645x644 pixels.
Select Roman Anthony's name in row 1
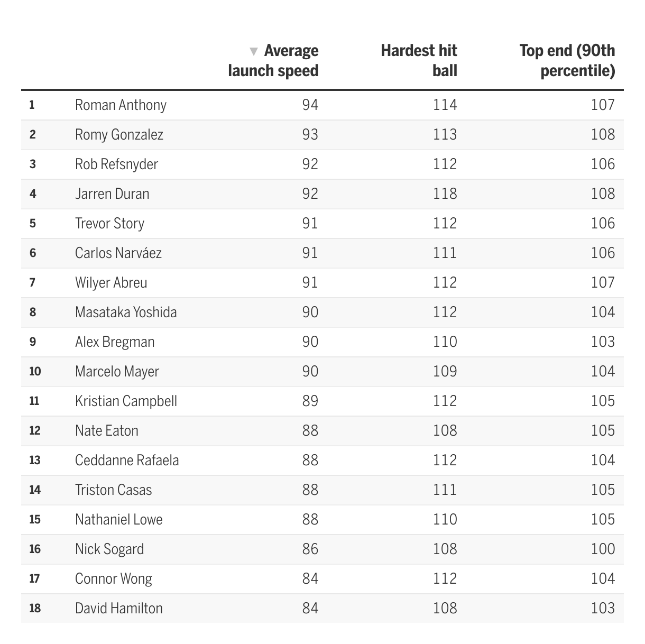click(x=121, y=105)
